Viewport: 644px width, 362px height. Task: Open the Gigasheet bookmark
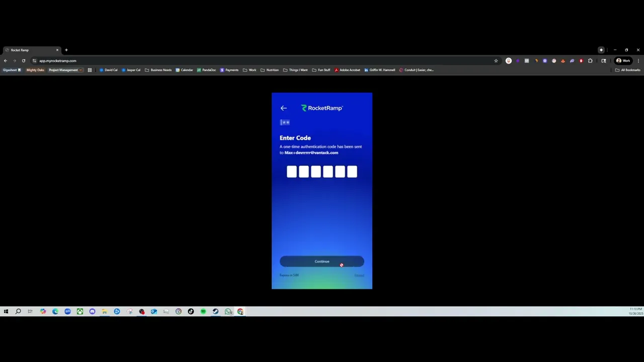click(x=12, y=70)
